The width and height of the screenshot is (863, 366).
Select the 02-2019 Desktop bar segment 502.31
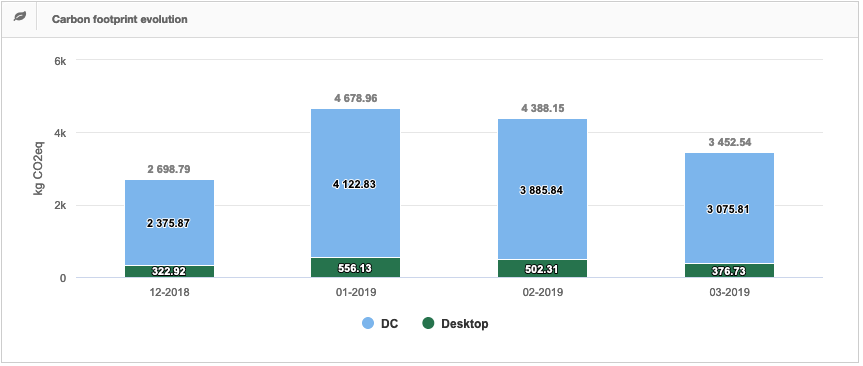tap(542, 269)
